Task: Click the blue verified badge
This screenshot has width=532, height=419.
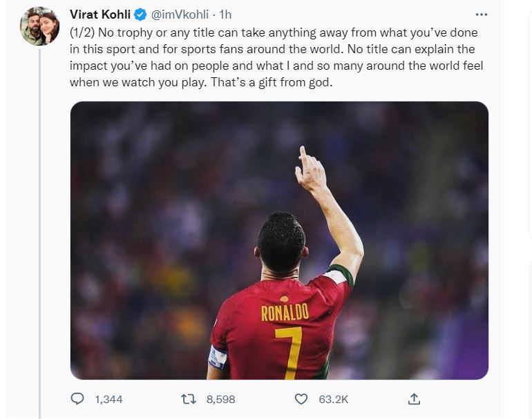Action: [140, 14]
